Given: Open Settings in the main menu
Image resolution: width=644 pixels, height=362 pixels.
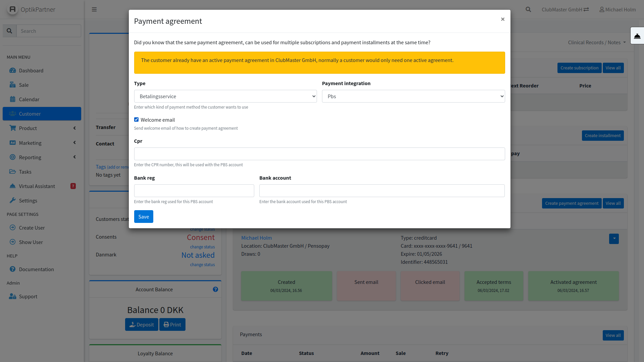Looking at the screenshot, I should pos(28,200).
